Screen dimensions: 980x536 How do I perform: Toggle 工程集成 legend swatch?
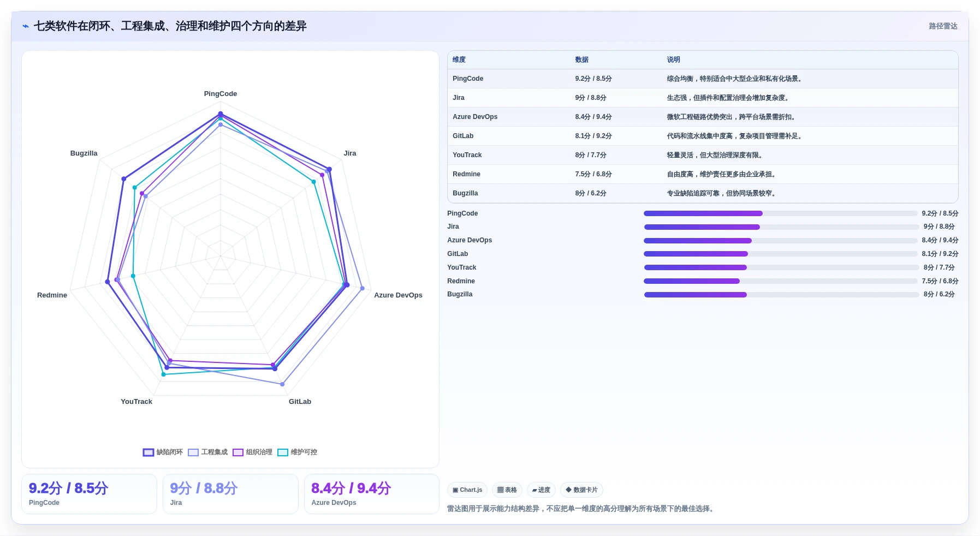click(x=193, y=452)
